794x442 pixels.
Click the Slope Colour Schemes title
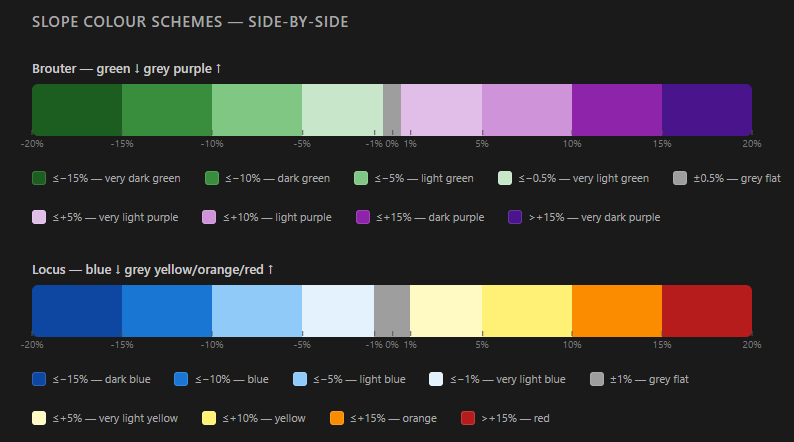tap(190, 22)
